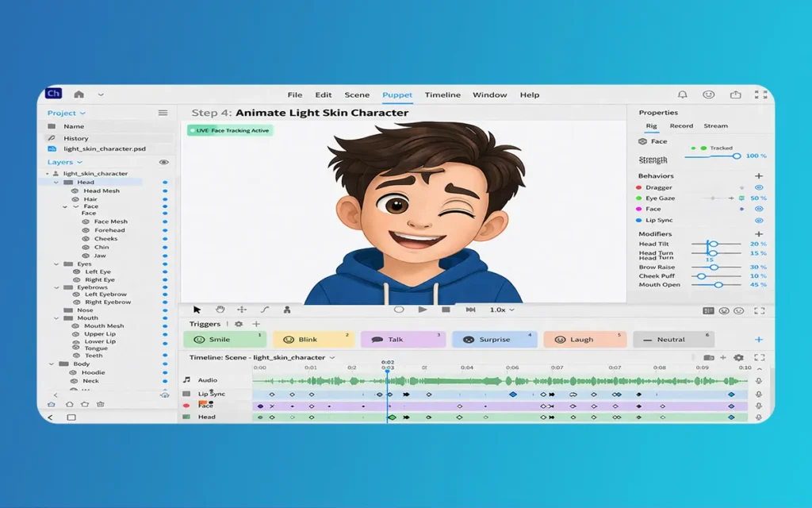Screen dimensions: 812x508
Task: Trigger the Surprise button
Action: pyautogui.click(x=494, y=340)
